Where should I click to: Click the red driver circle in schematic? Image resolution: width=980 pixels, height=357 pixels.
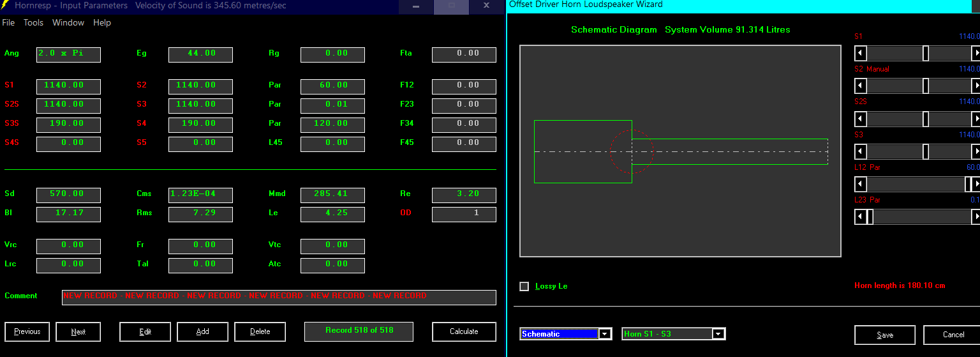click(x=632, y=151)
